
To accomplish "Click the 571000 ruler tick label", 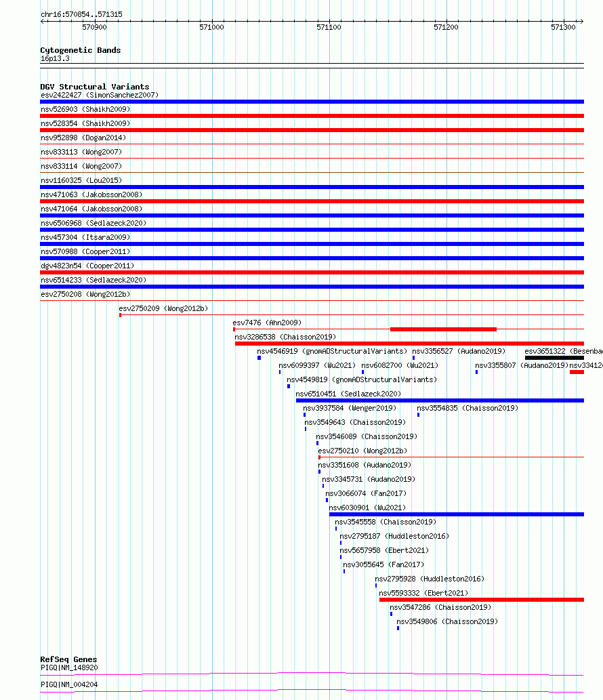I will (x=211, y=28).
